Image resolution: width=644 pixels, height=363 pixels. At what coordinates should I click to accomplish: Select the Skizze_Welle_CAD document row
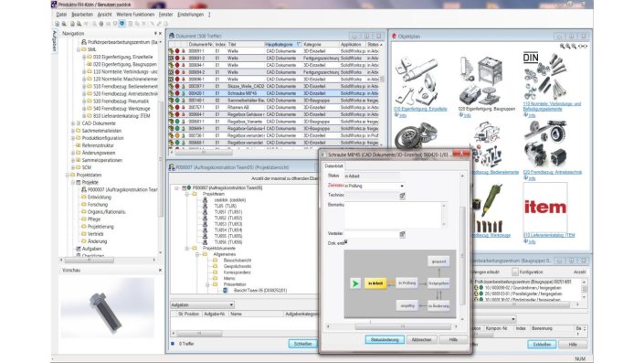(273, 86)
